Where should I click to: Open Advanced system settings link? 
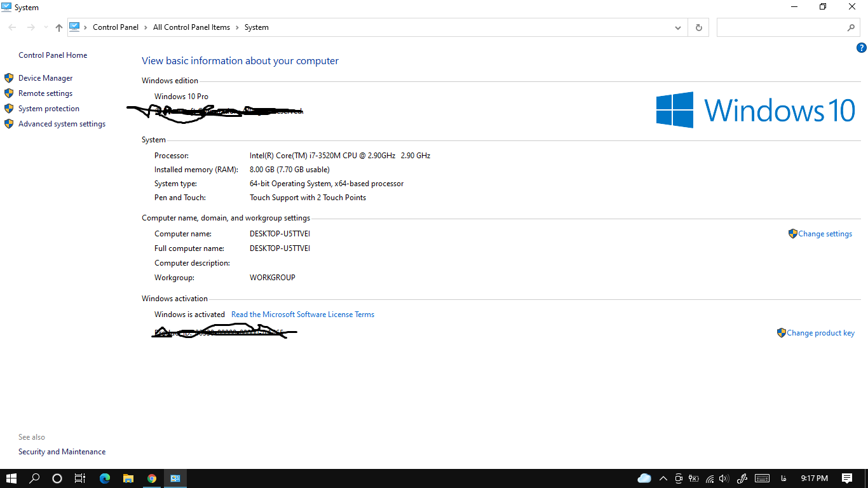click(x=62, y=124)
